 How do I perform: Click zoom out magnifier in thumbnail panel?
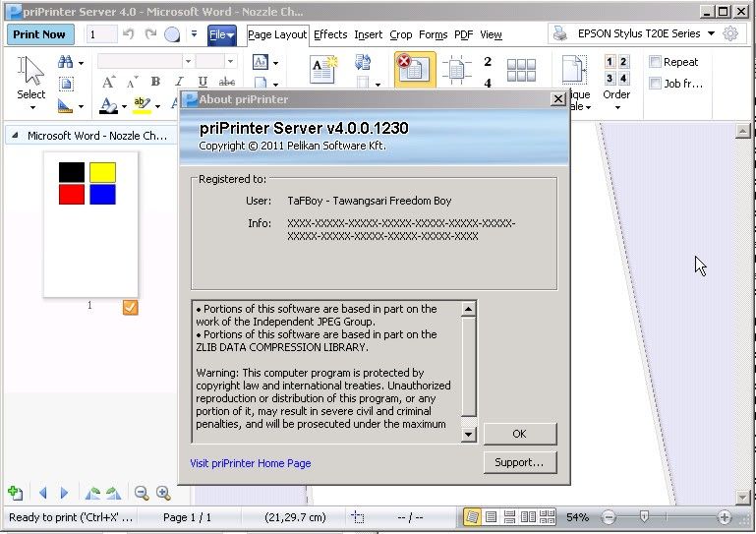coord(142,493)
